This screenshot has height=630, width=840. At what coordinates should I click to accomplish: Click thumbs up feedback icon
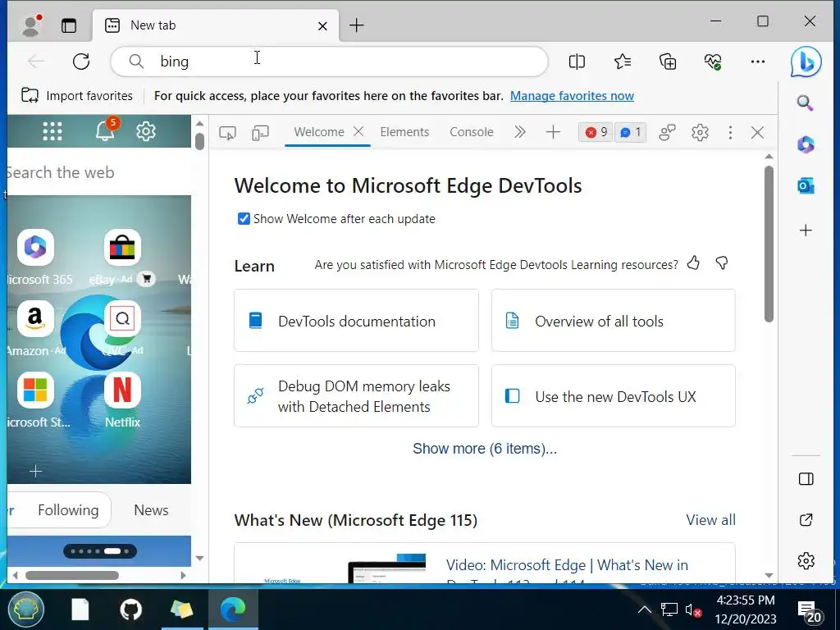tap(693, 263)
